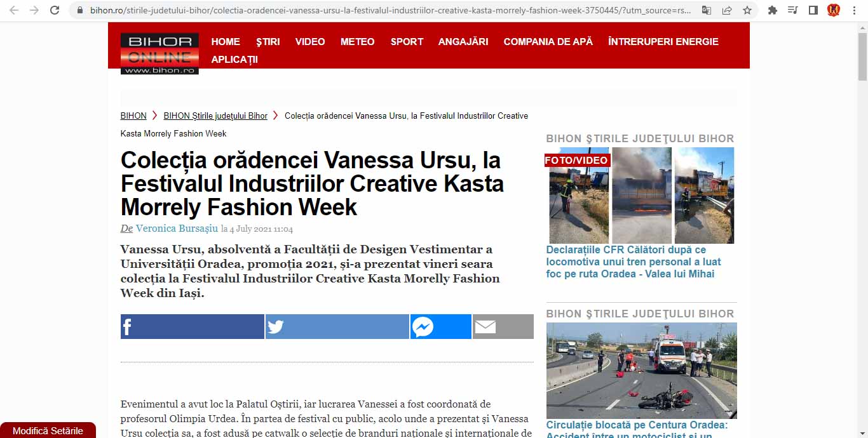This screenshot has height=438, width=868.
Task: Click the Modifică Setările button
Action: click(x=48, y=430)
